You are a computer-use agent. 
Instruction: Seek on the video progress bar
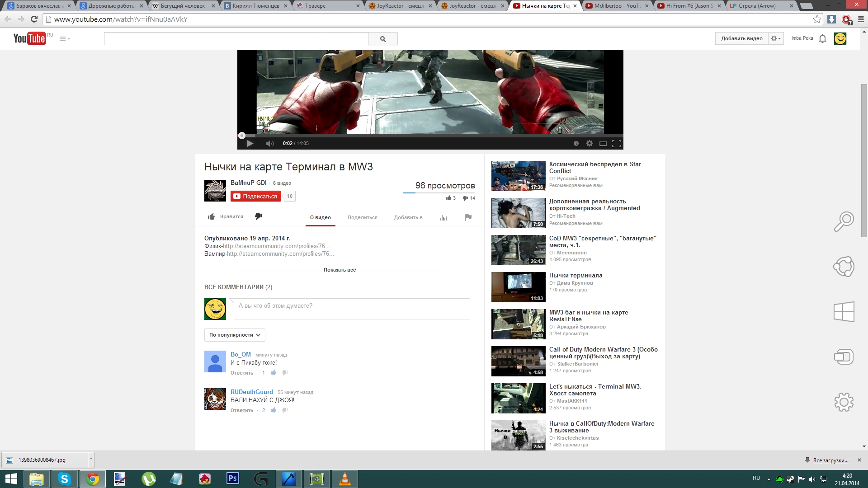tap(430, 136)
